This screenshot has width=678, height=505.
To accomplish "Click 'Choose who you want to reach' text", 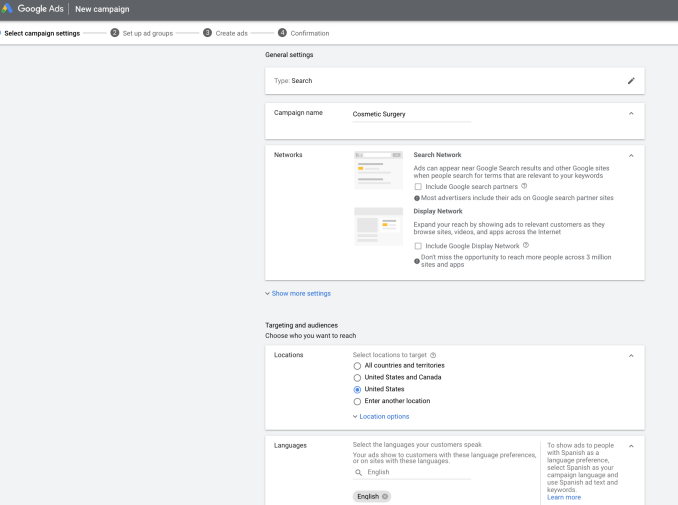I will [x=310, y=336].
